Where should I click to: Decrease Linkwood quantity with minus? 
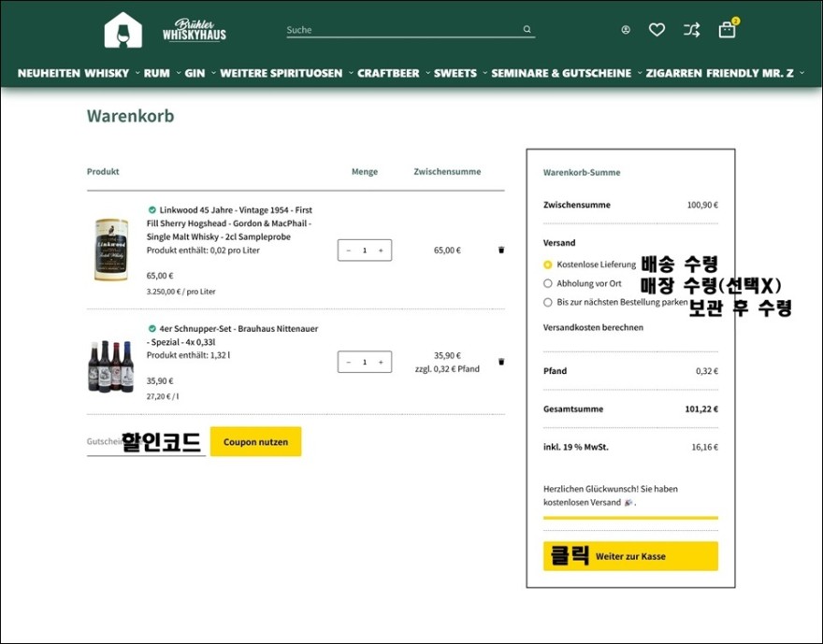click(349, 250)
